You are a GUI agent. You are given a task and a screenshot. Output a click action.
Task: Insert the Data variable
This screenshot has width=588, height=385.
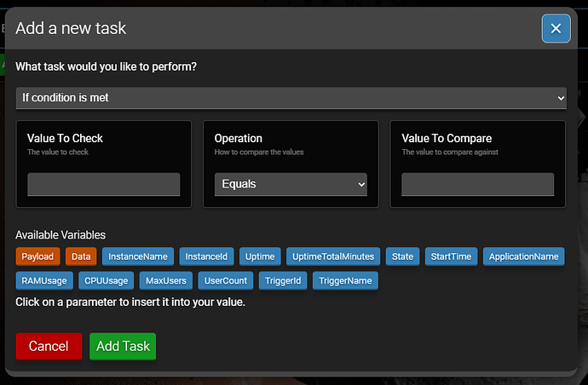(x=81, y=256)
